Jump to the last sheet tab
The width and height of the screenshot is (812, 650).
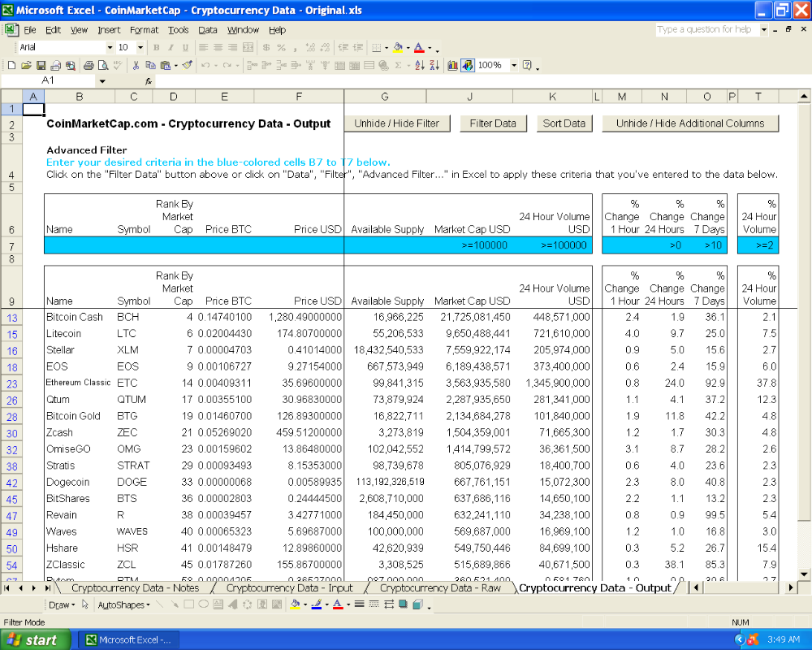coord(48,587)
